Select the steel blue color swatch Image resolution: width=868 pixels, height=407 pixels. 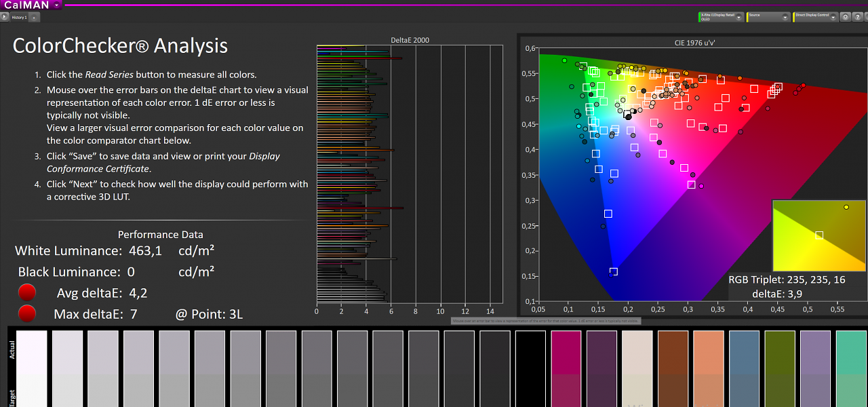click(x=745, y=369)
